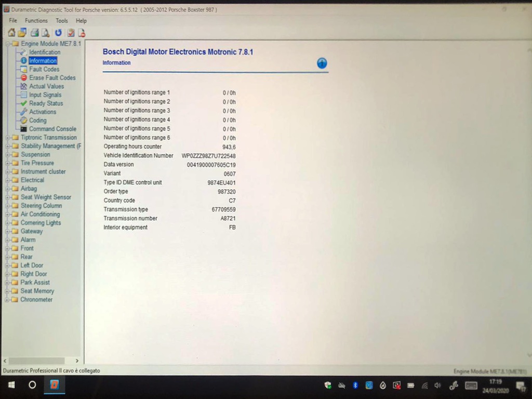Select the Rear module

point(26,257)
